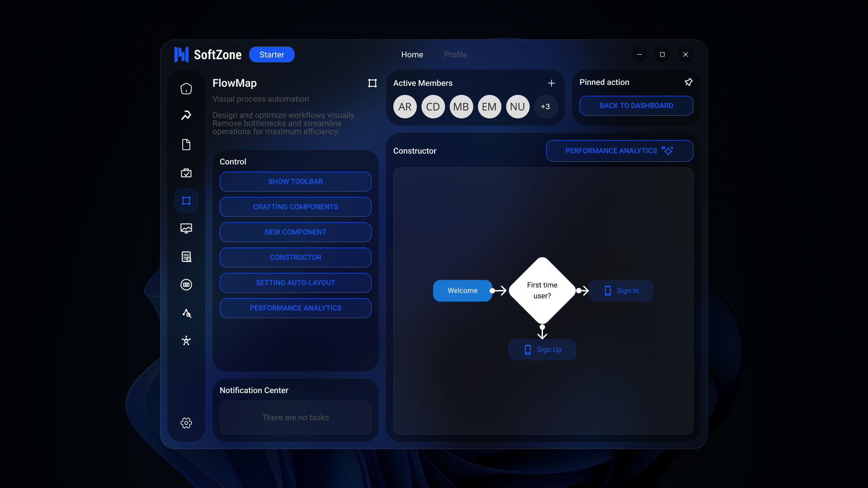Toggle SHOW TOOLBAR in the Control panel
Viewport: 868px width, 488px height.
point(295,181)
